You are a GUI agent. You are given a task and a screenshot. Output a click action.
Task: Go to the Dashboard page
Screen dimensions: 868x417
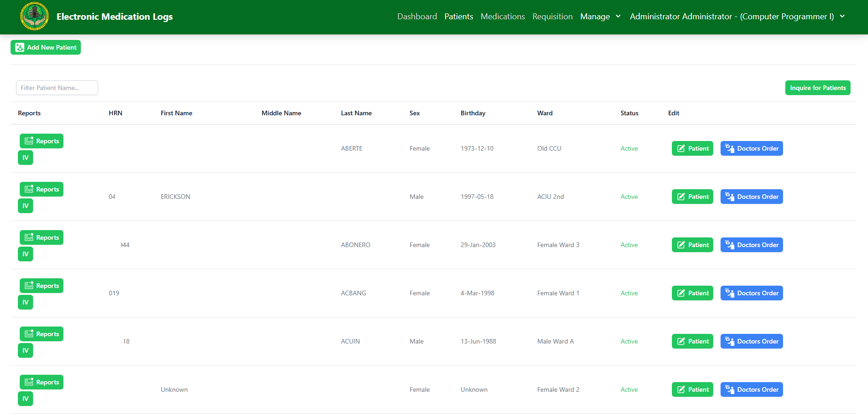click(x=417, y=17)
